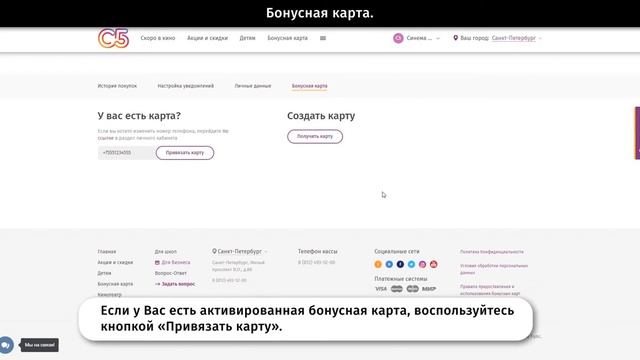
Task: Click the location pin next to Ваш город
Action: click(x=456, y=38)
